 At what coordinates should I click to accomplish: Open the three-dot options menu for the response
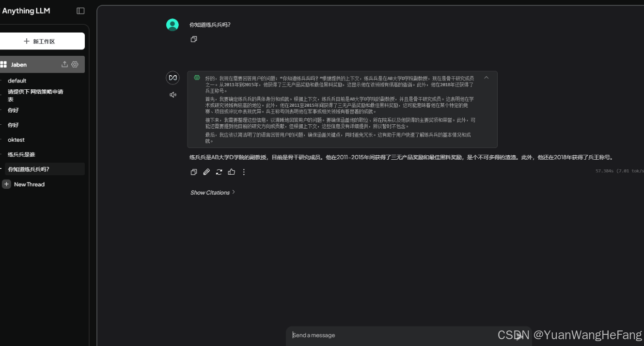click(244, 172)
